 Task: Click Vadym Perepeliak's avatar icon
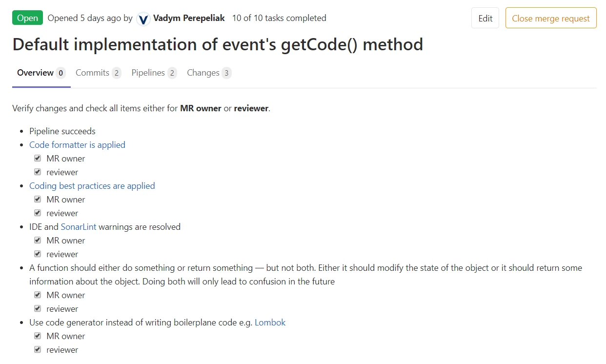pos(143,18)
